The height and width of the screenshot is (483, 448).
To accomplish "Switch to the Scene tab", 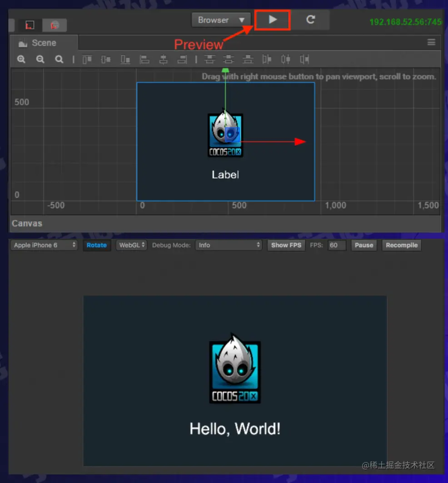I will (x=43, y=42).
